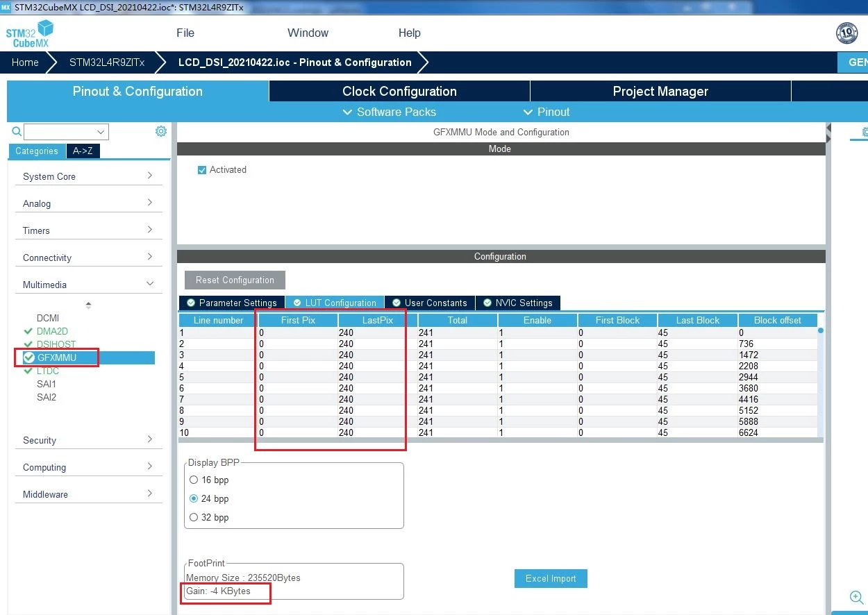Select DMA2D peripheral
This screenshot has width=868, height=615.
52,331
